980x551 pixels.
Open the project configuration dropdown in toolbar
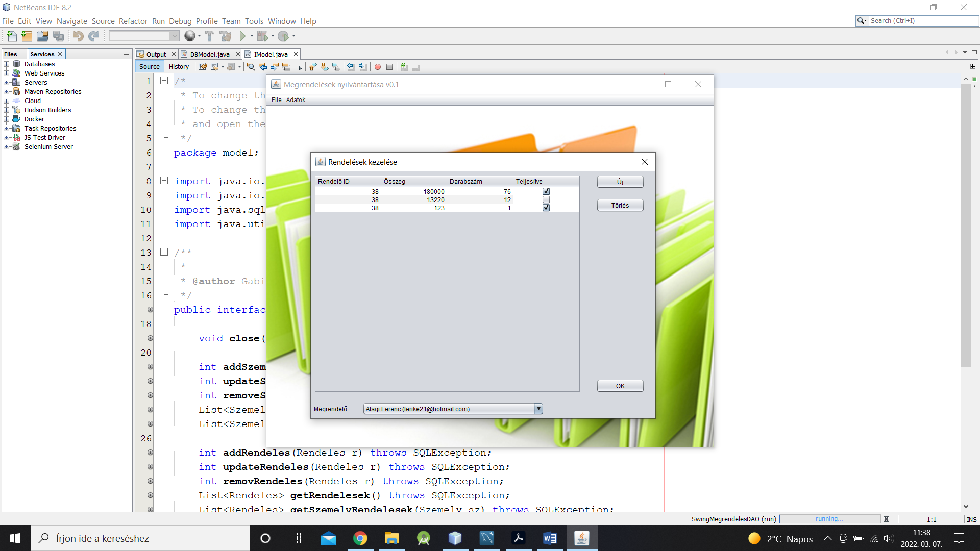(144, 36)
